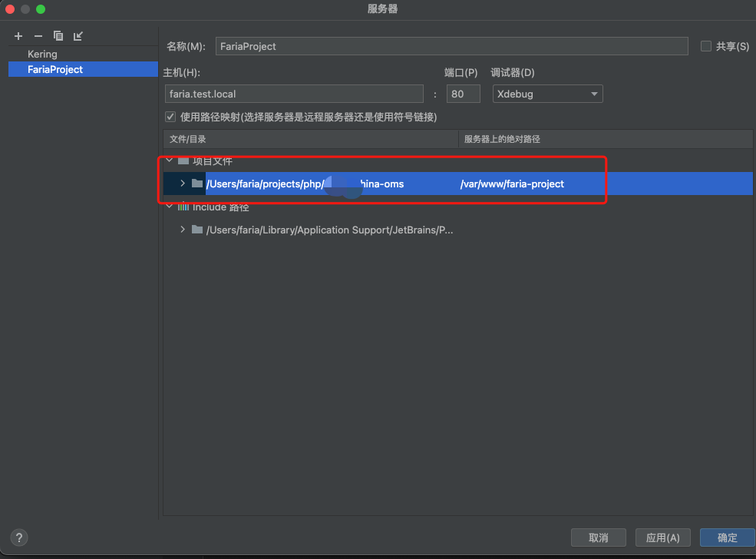
Task: Collapse the Include 路径 tree group
Action: (169, 207)
